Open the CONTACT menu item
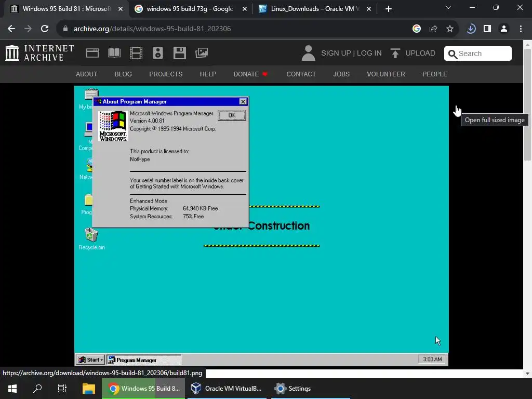The width and height of the screenshot is (532, 399). (301, 74)
